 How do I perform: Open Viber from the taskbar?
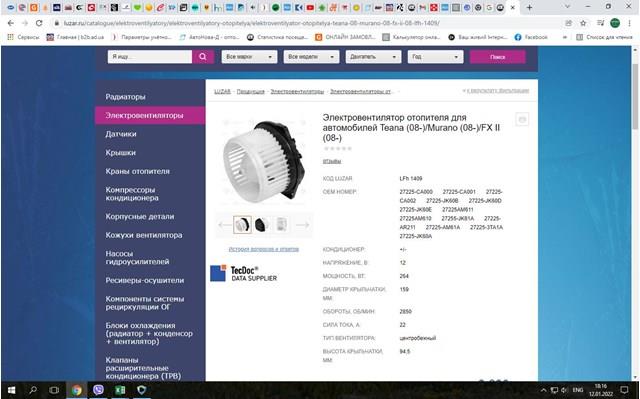[98, 390]
